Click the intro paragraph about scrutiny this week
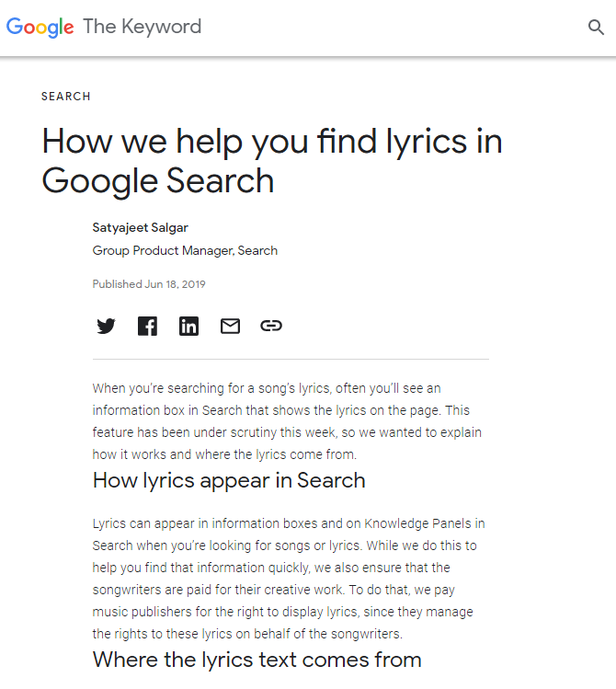616x689 pixels. tap(287, 421)
